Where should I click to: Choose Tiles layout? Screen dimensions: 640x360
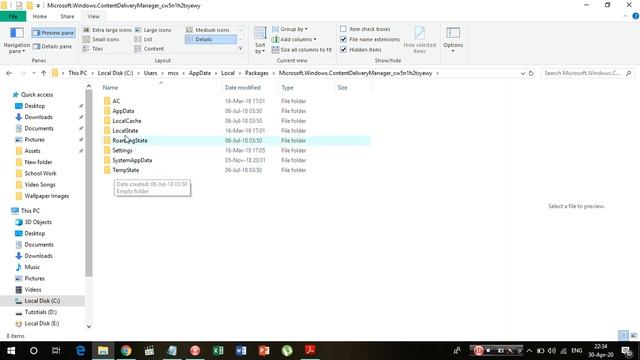point(93,49)
